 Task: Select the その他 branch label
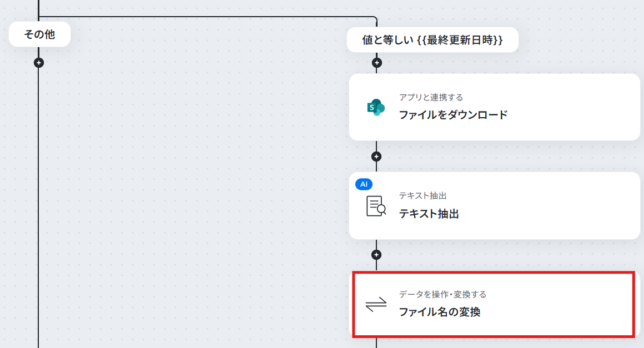click(x=39, y=34)
